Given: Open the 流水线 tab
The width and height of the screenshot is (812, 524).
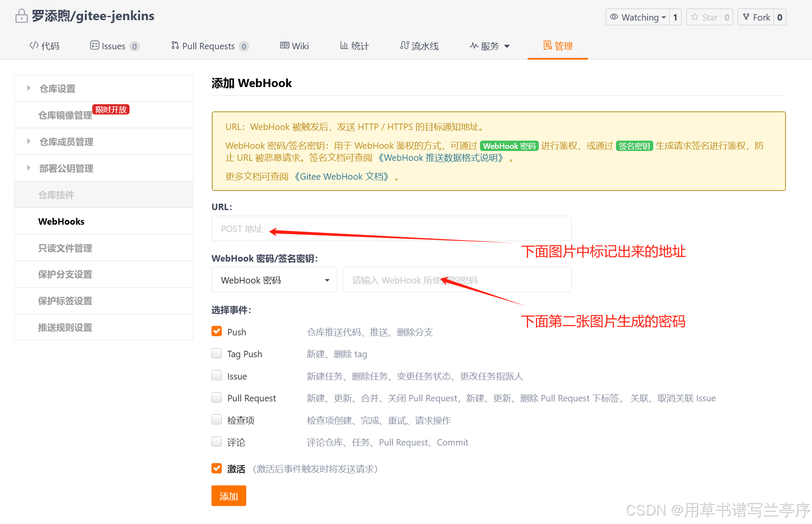Looking at the screenshot, I should pyautogui.click(x=419, y=46).
